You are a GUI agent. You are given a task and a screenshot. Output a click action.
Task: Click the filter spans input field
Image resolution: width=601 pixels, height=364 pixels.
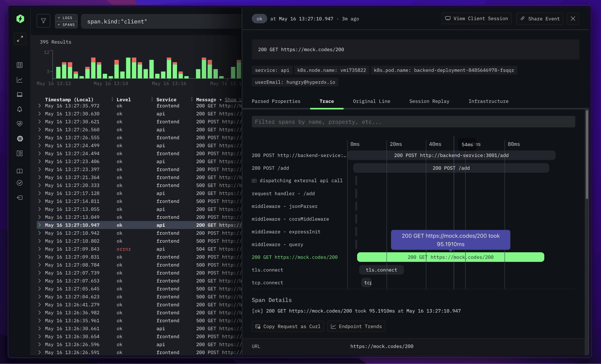pos(413,122)
